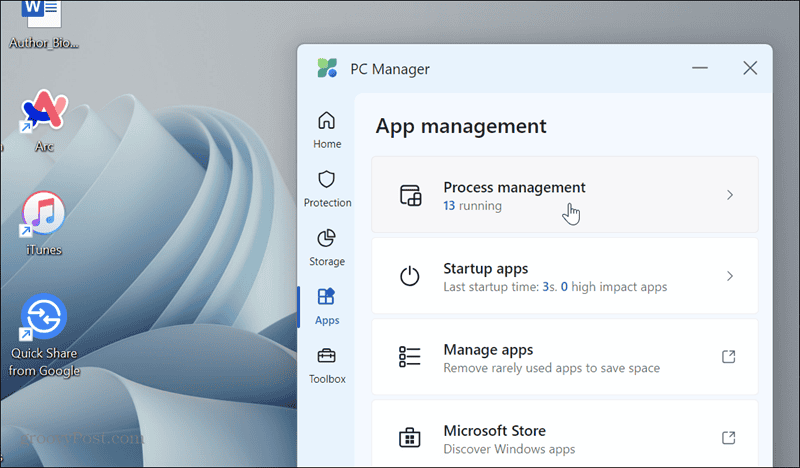The image size is (800, 468).
Task: Go to the Storage section
Action: point(327,248)
